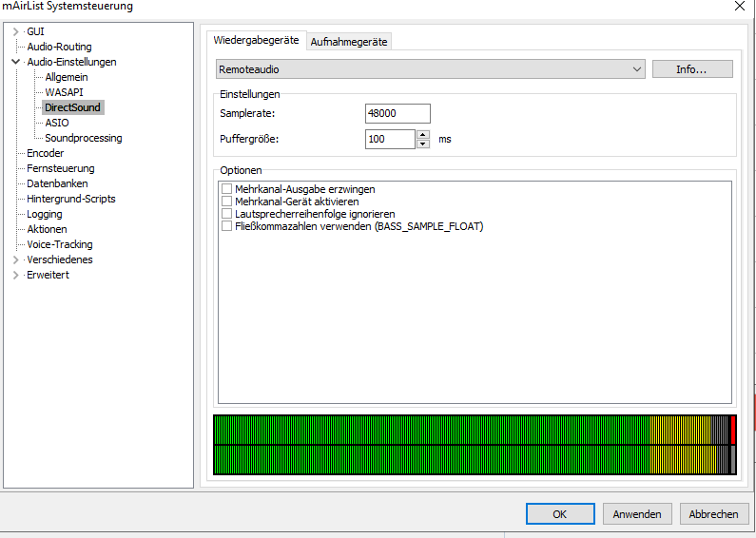The width and height of the screenshot is (756, 538).
Task: Expand the Erweitert tree node
Action: pos(15,276)
